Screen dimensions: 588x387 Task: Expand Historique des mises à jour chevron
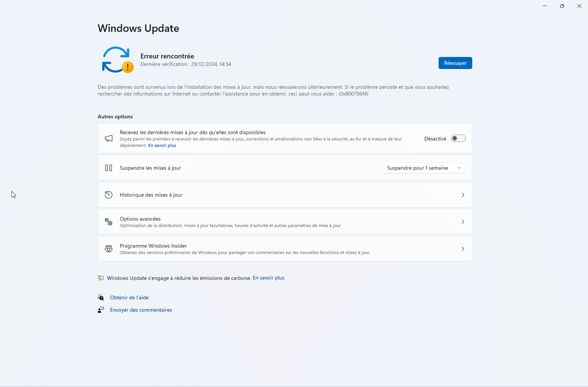coord(463,195)
